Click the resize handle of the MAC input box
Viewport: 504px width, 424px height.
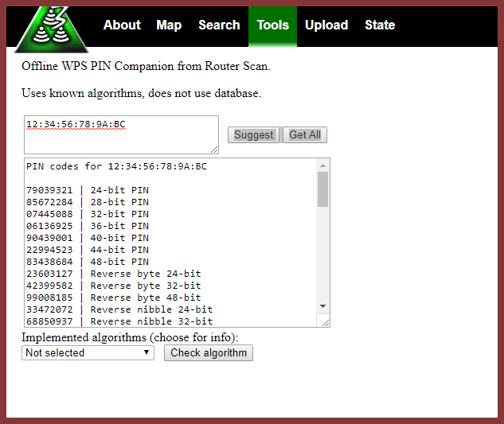coord(213,149)
